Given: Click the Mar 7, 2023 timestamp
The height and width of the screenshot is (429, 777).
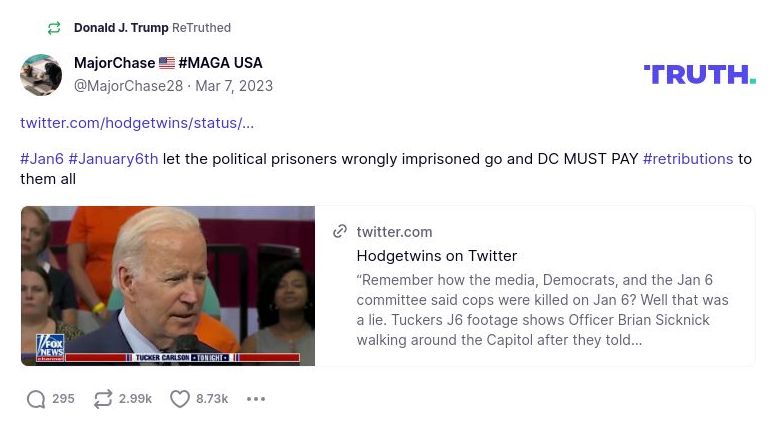Looking at the screenshot, I should tap(234, 86).
